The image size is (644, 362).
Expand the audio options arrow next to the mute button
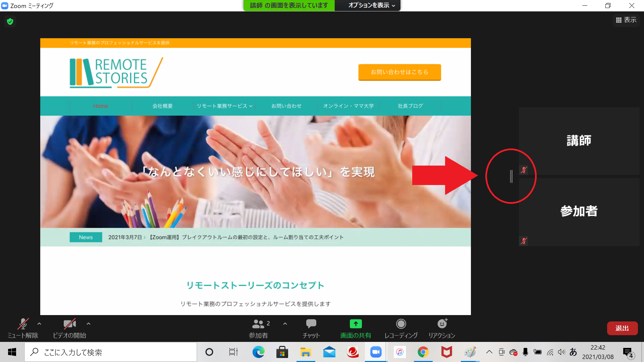[39, 324]
